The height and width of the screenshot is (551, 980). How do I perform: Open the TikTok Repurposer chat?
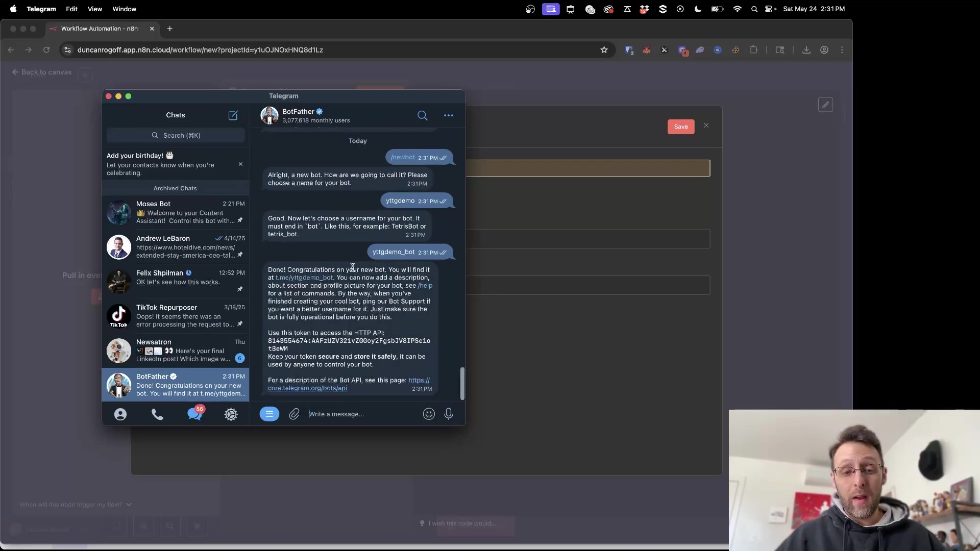coord(176,316)
